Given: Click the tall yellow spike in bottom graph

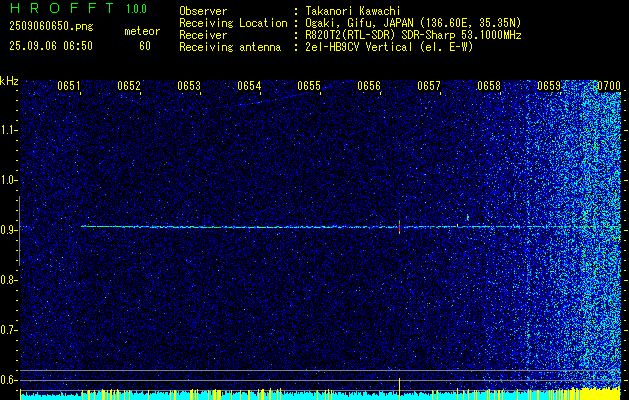Looking at the screenshot, I should 400,388.
